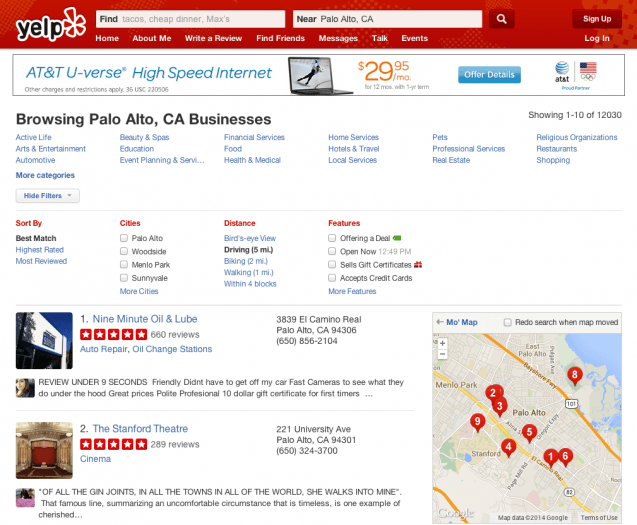Image resolution: width=637 pixels, height=525 pixels.
Task: Open the Home nav item
Action: 107,38
